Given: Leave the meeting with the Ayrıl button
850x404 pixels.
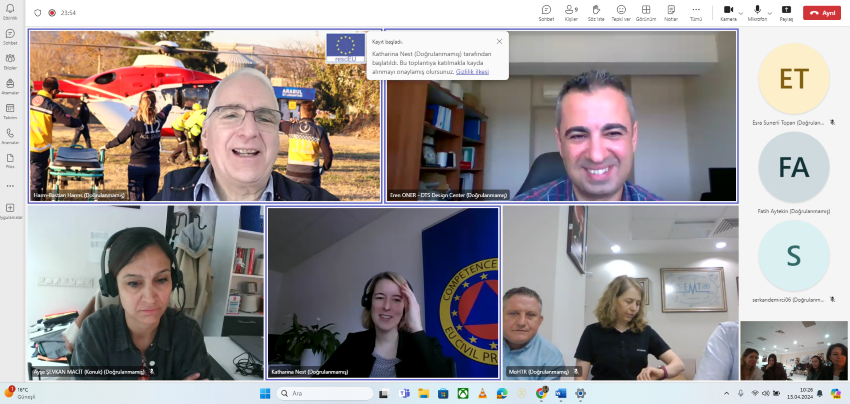Looking at the screenshot, I should click(822, 13).
